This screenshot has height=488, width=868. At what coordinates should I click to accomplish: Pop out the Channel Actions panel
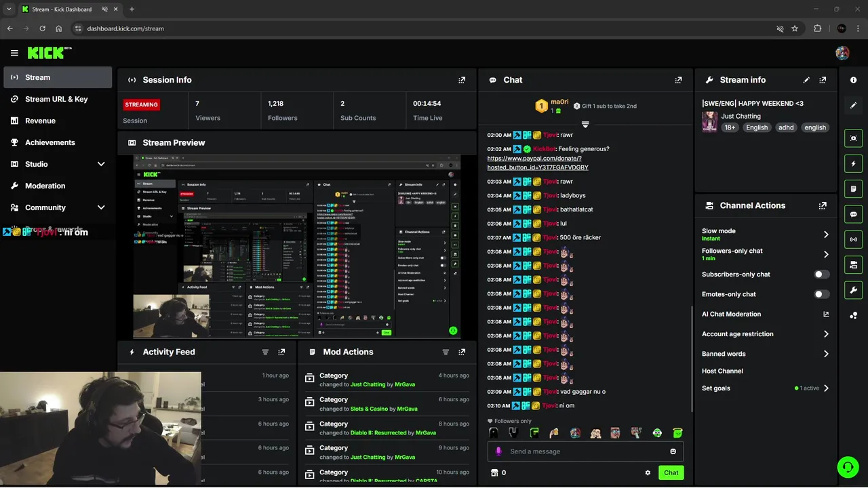pos(823,205)
